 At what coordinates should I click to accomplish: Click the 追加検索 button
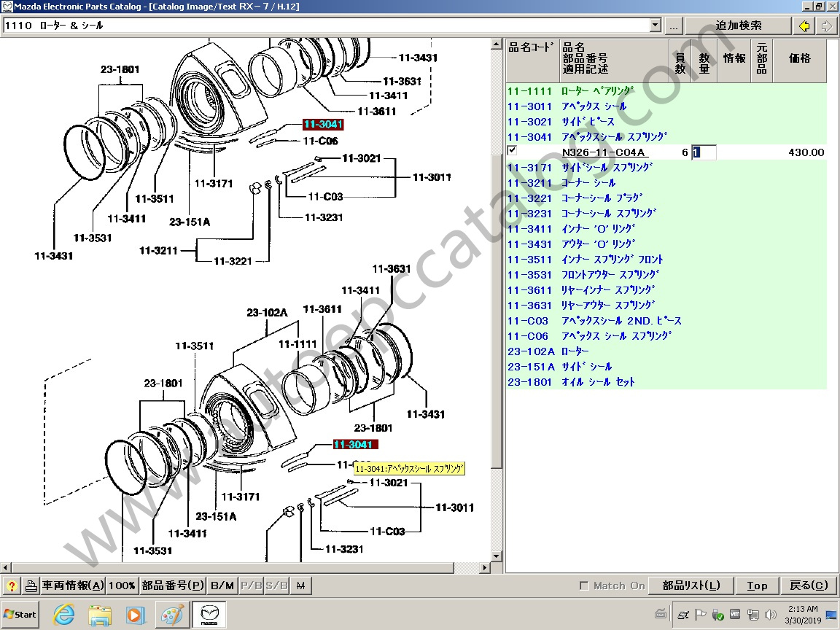coord(738,26)
